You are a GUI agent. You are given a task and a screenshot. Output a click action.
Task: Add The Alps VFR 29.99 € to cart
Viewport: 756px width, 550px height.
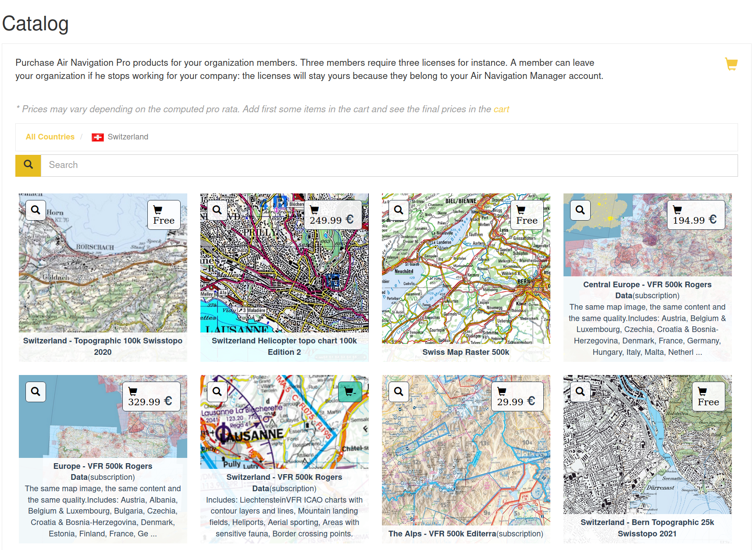point(517,396)
